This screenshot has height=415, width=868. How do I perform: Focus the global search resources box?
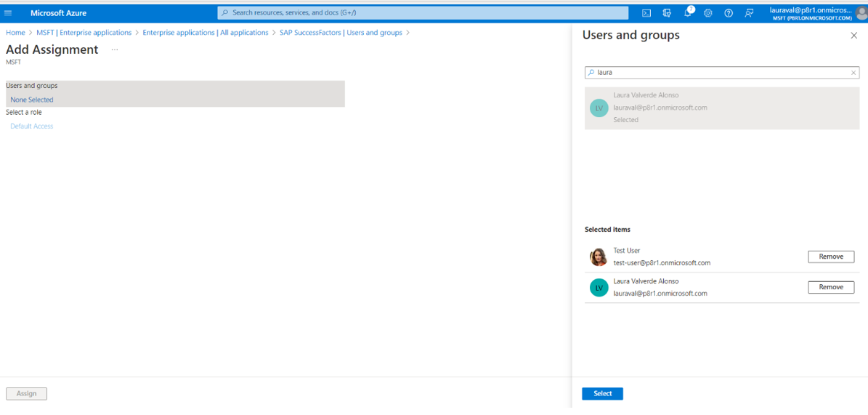pos(423,12)
